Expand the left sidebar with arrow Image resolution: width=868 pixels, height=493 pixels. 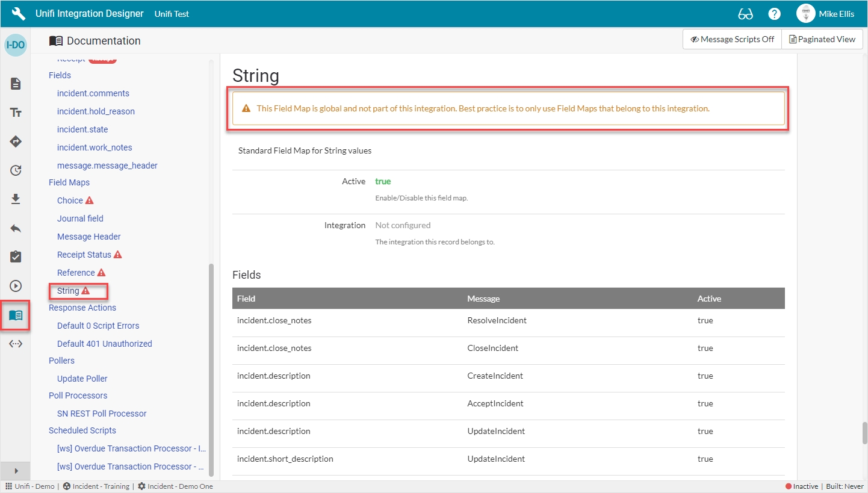tap(16, 470)
